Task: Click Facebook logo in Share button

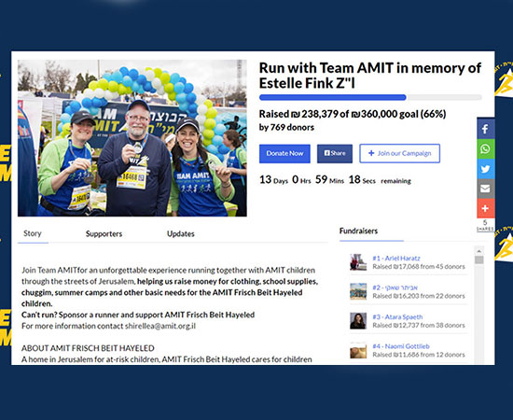Action: coord(326,153)
